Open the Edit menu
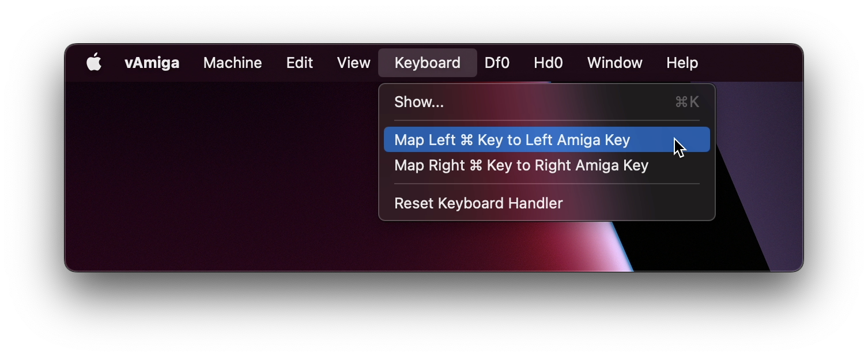The height and width of the screenshot is (357, 868). click(299, 63)
